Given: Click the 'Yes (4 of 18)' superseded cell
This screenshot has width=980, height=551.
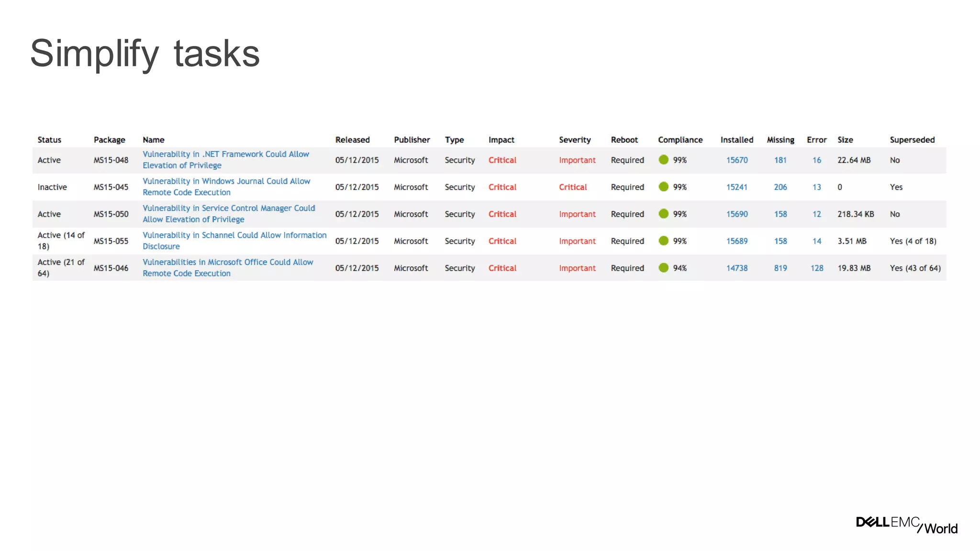Looking at the screenshot, I should point(913,241).
